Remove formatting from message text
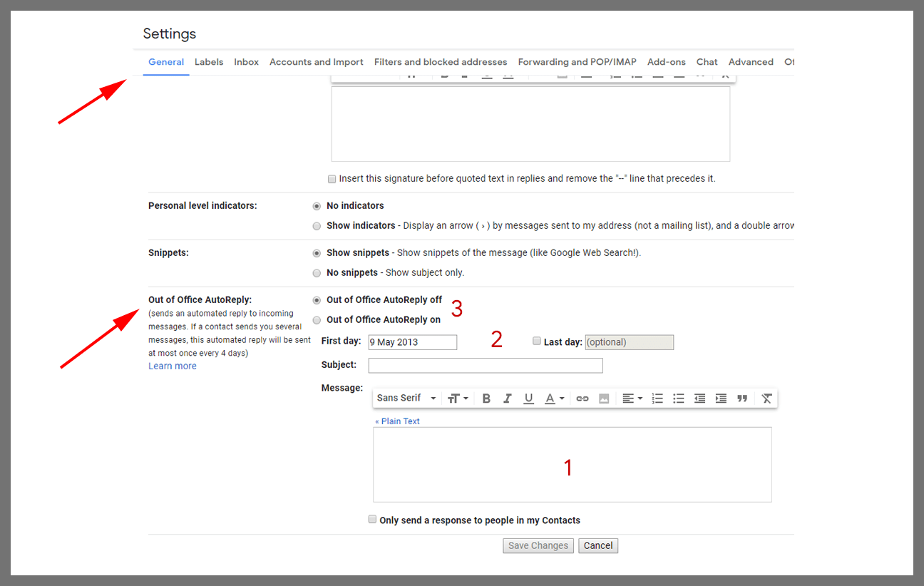Viewport: 924px width, 586px height. click(766, 399)
